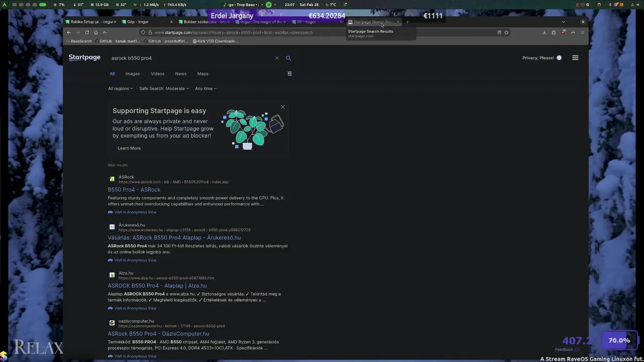
Task: Dismiss the Supporting Startpage banner
Action: click(x=283, y=107)
